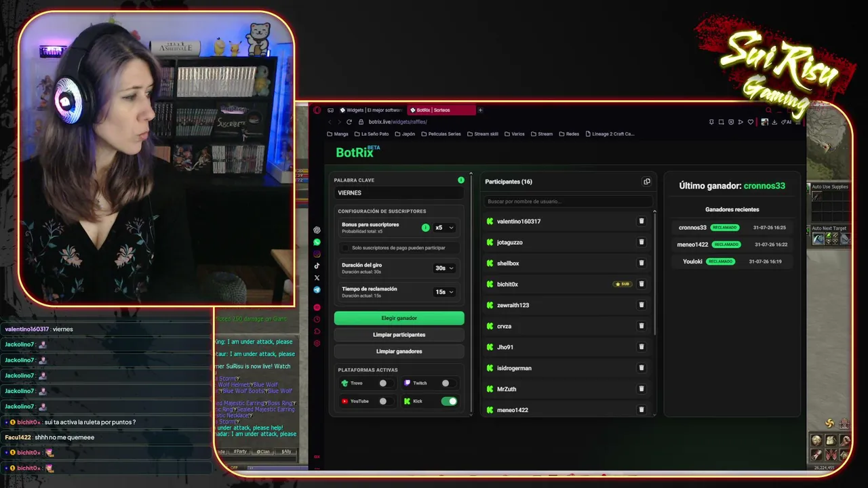Click the Youloki winner entry

coord(732,262)
